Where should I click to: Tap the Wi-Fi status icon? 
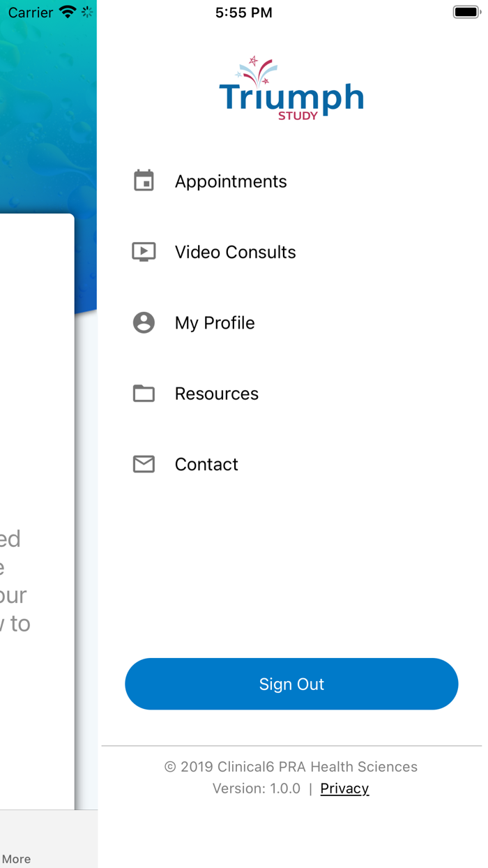pyautogui.click(x=68, y=12)
